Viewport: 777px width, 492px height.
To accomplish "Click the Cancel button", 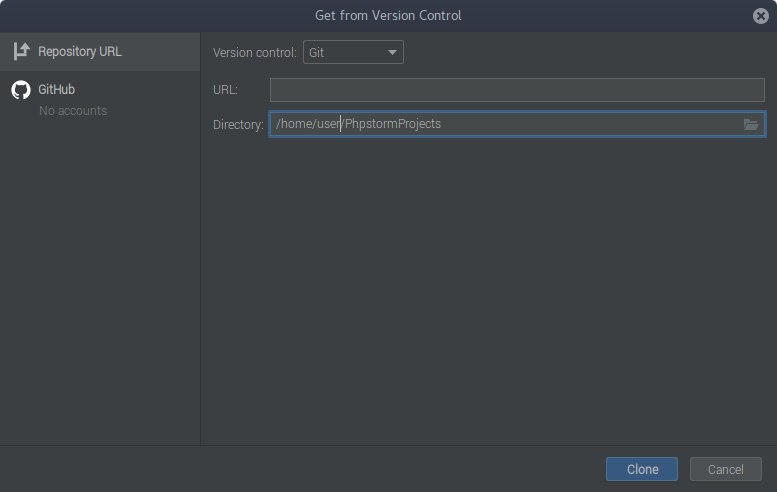I will click(x=725, y=469).
